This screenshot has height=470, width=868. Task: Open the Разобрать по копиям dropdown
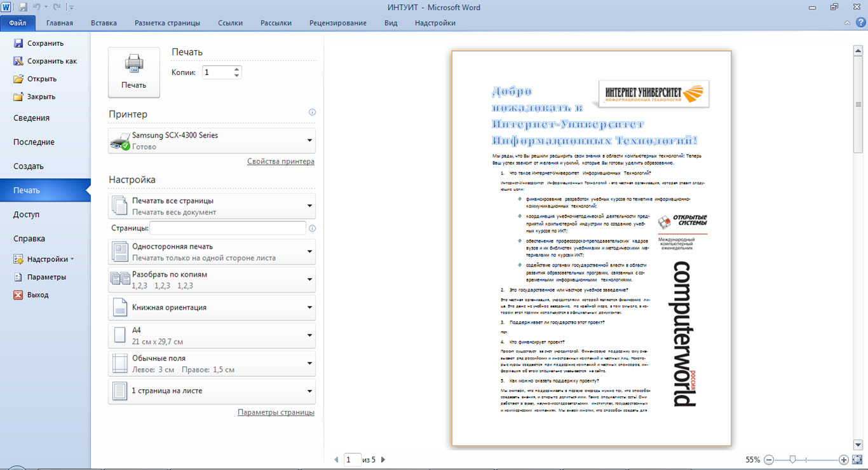tap(212, 280)
